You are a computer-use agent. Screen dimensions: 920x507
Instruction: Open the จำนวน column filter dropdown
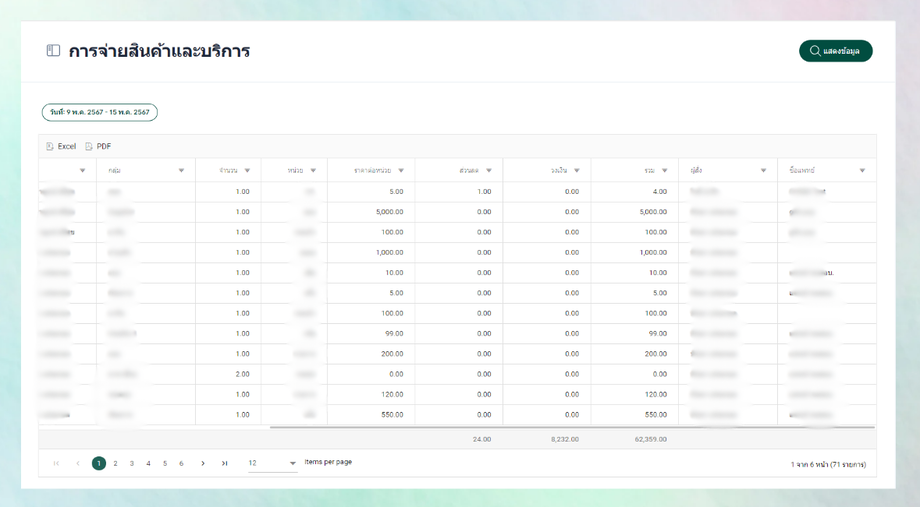(247, 170)
